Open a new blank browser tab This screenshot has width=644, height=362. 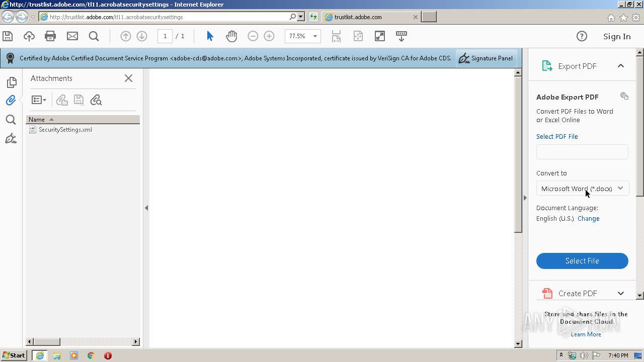pos(429,17)
